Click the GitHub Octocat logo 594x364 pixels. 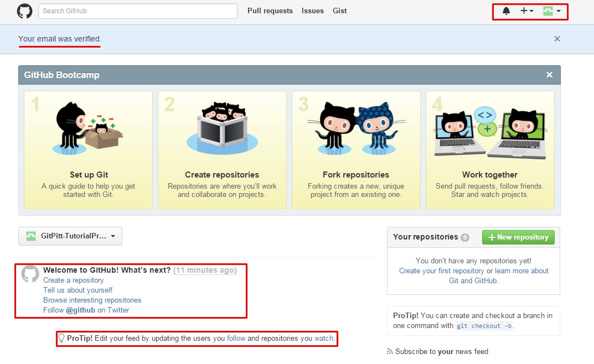tap(24, 11)
